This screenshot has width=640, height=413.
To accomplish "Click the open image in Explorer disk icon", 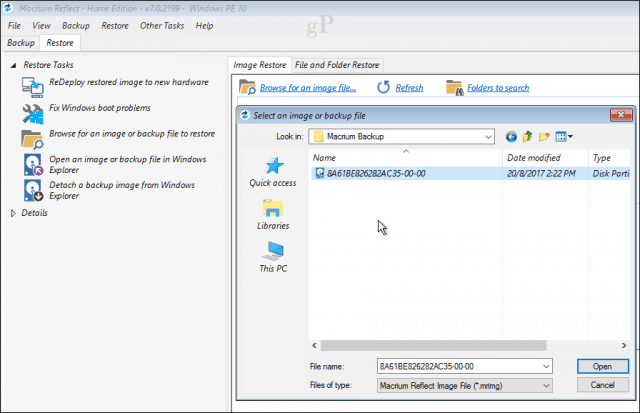I will [x=33, y=165].
